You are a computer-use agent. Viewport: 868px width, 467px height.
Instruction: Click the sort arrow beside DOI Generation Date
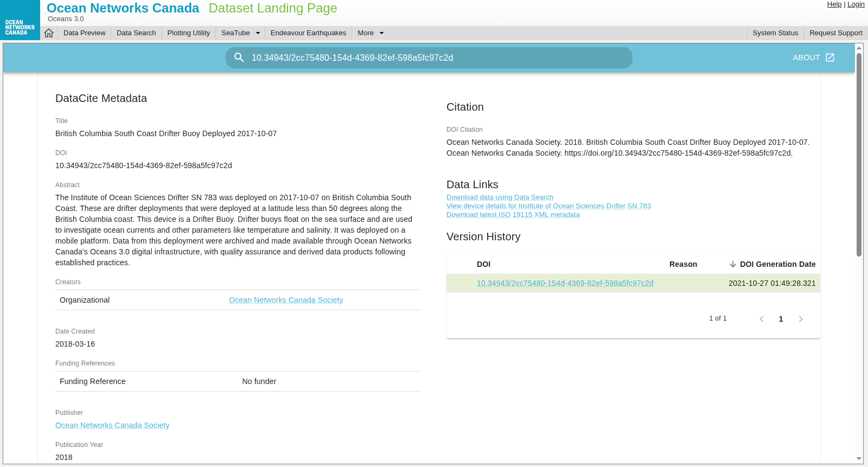click(732, 264)
